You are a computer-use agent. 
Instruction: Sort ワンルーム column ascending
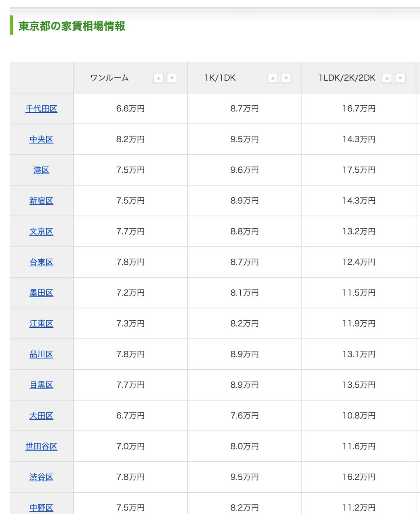pos(159,78)
